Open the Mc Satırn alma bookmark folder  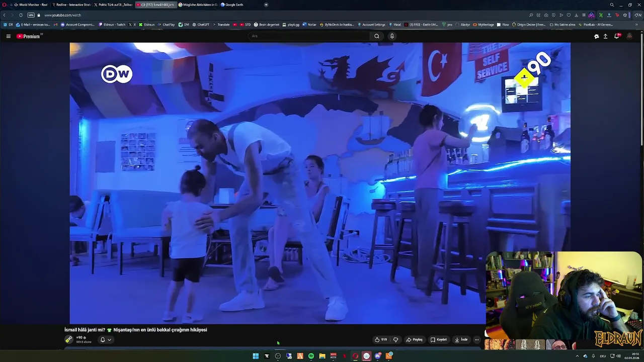coord(562,24)
